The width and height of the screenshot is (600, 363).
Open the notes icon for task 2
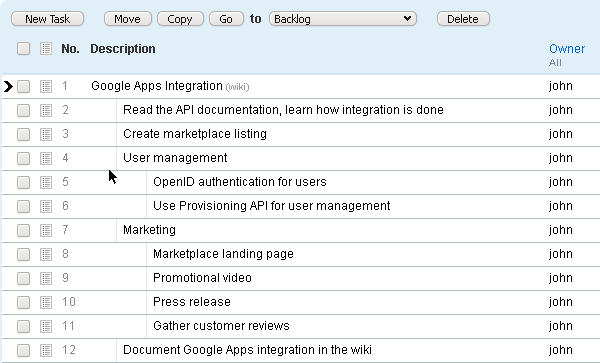(46, 110)
